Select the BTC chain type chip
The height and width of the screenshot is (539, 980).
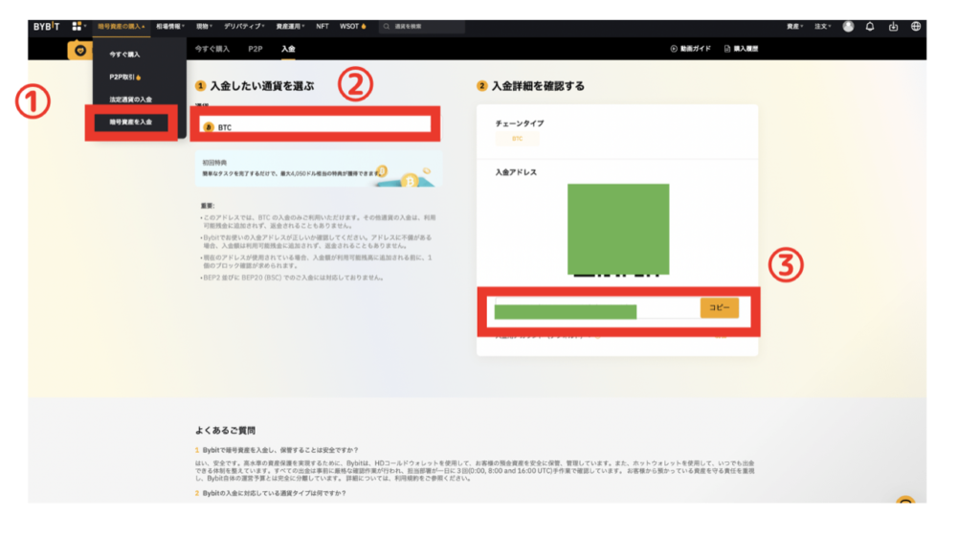click(x=517, y=139)
